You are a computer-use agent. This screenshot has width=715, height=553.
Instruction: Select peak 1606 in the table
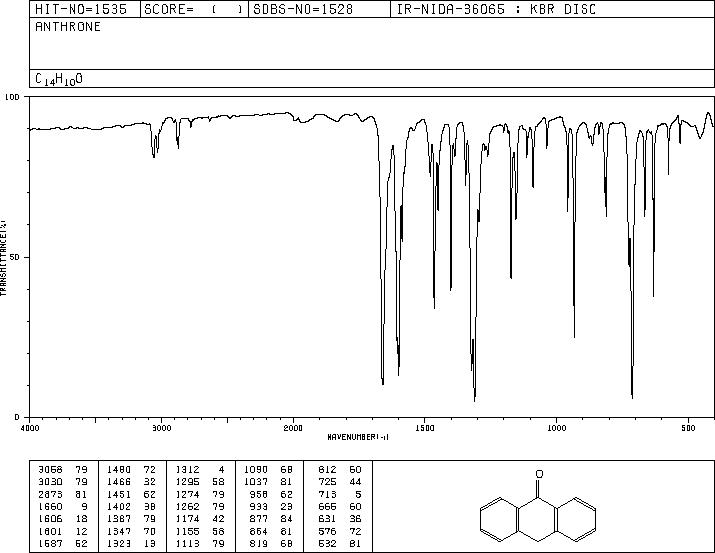50,519
